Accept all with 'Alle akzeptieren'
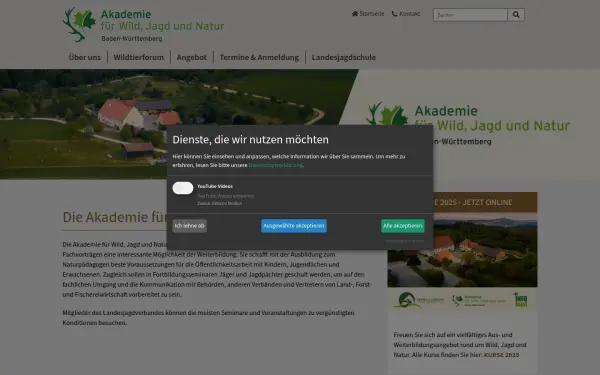This screenshot has width=600, height=375. pyautogui.click(x=403, y=226)
